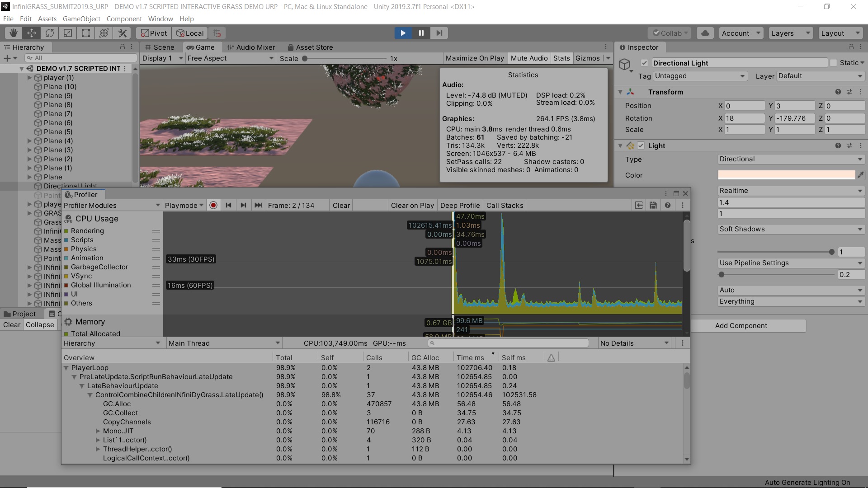Screen dimensions: 868x488
Task: Toggle Directional Light active checkbox
Action: (x=644, y=63)
